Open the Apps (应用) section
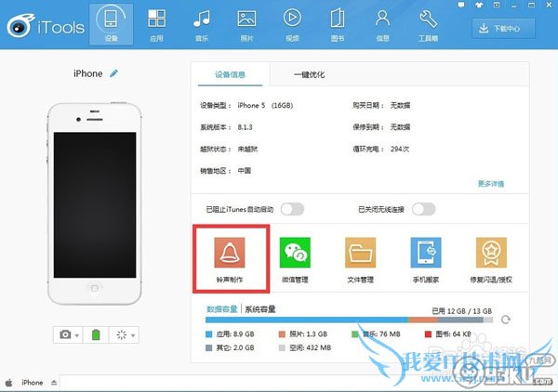This screenshot has height=392, width=558. click(156, 24)
